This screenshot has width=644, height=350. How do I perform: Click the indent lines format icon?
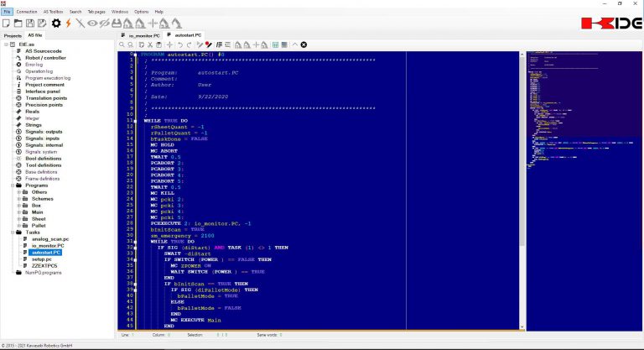click(219, 44)
